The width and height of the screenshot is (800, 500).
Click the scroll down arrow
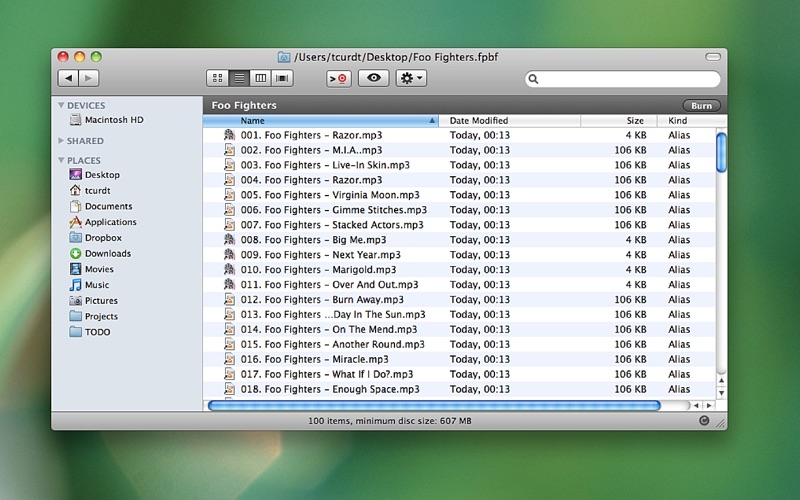[x=721, y=392]
